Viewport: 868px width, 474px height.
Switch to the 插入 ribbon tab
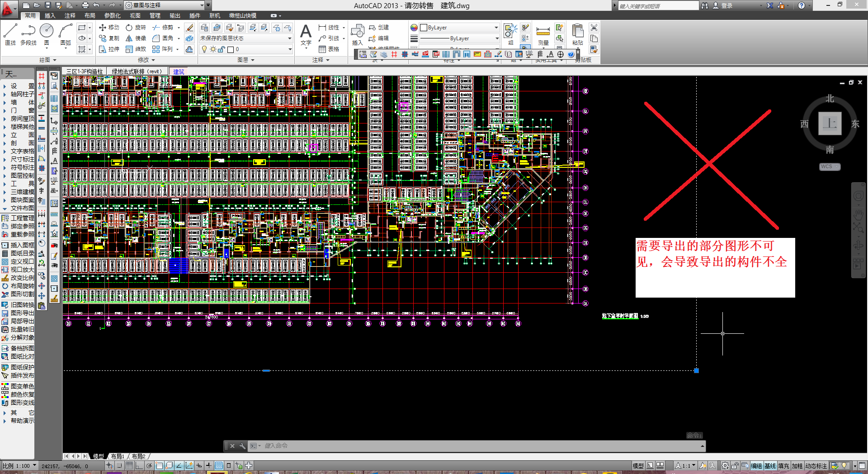pyautogui.click(x=50, y=15)
